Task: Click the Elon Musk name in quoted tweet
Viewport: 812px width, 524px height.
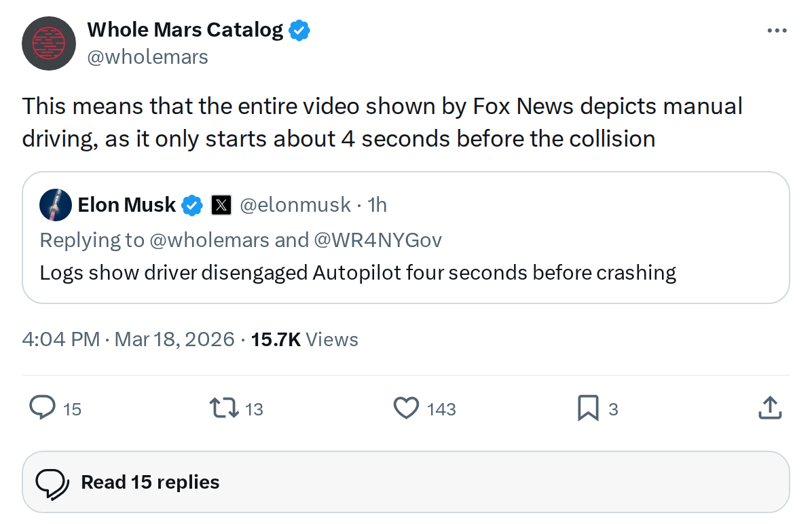Action: click(x=126, y=204)
